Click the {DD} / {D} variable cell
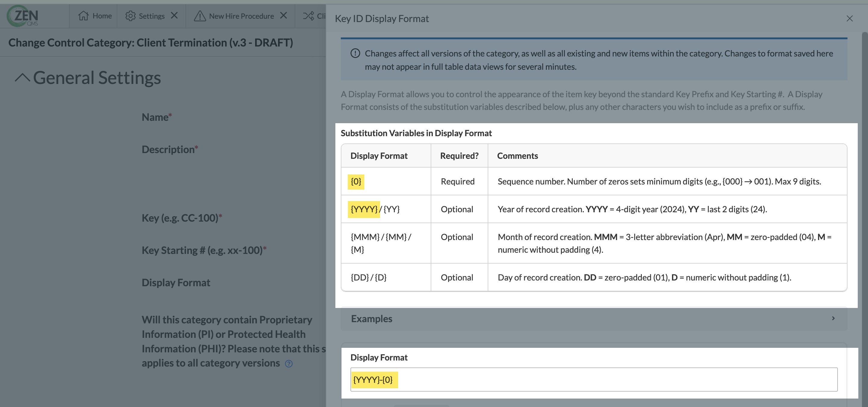 coord(386,277)
